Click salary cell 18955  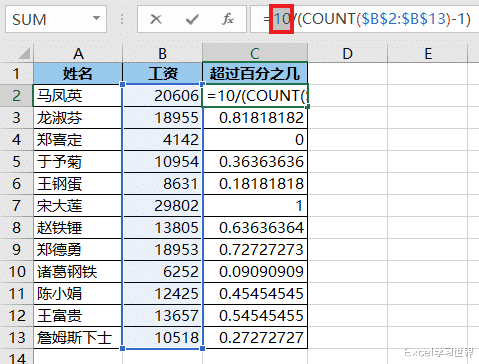(162, 118)
